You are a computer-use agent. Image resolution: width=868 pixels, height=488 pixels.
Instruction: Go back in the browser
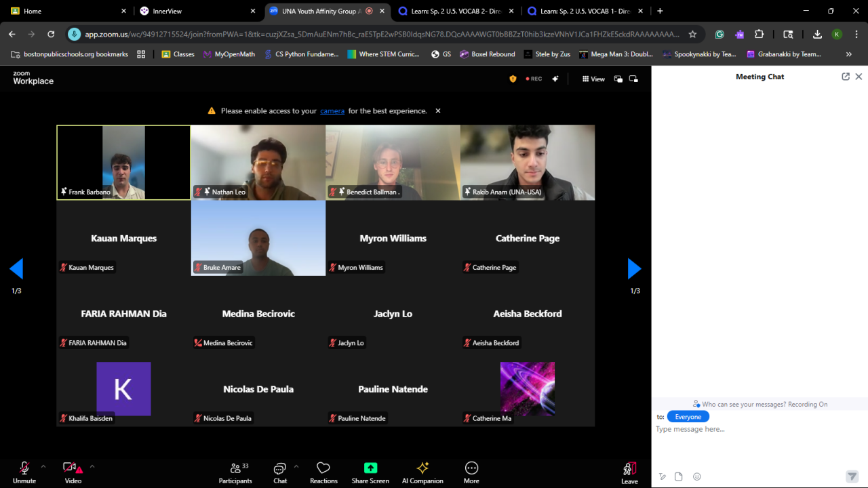(12, 34)
